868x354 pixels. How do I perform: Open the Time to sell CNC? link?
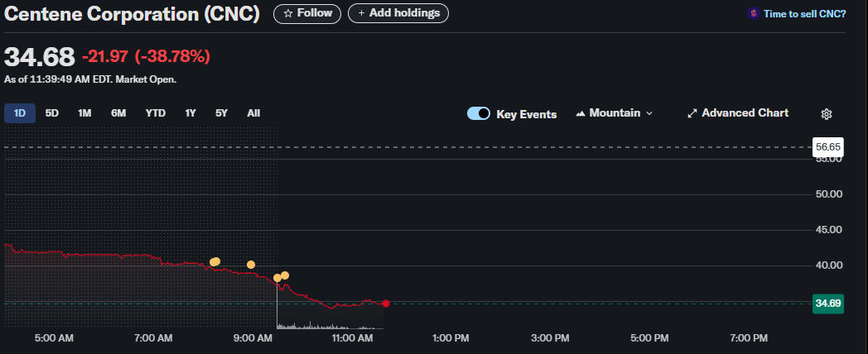coord(804,14)
